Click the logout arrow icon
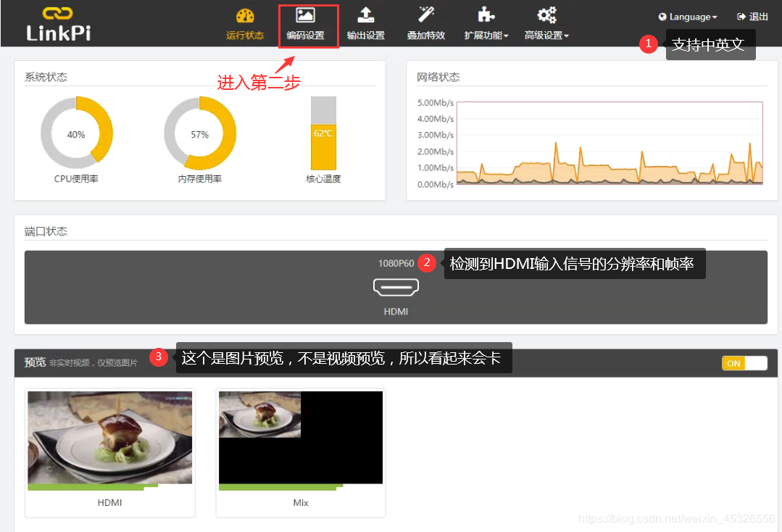 [x=741, y=17]
